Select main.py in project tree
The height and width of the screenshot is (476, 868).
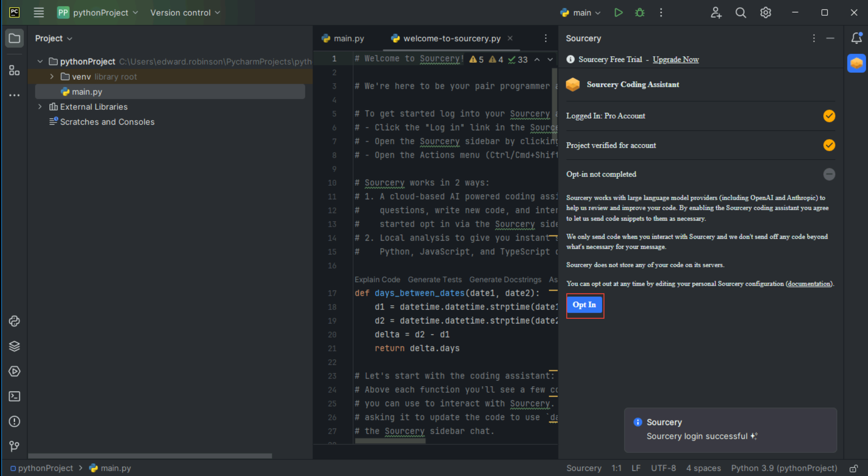[x=170, y=92]
